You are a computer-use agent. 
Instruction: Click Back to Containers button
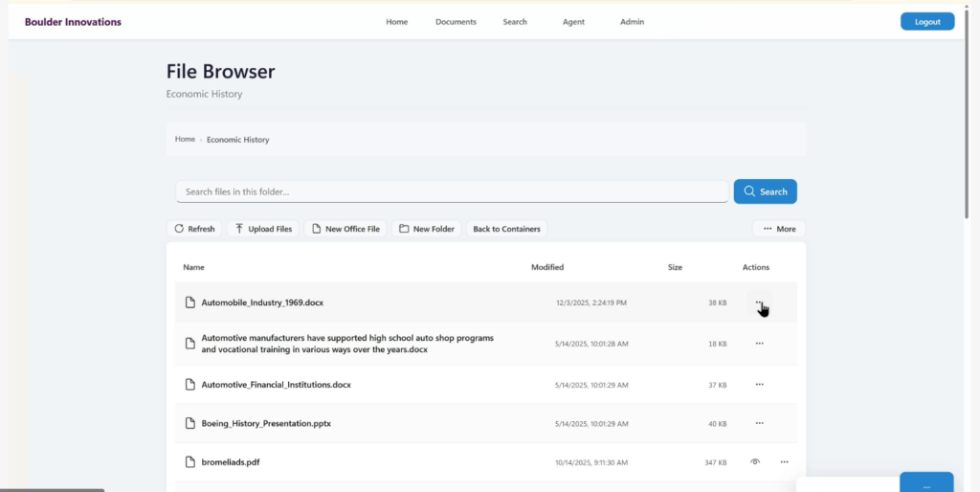[x=506, y=229]
